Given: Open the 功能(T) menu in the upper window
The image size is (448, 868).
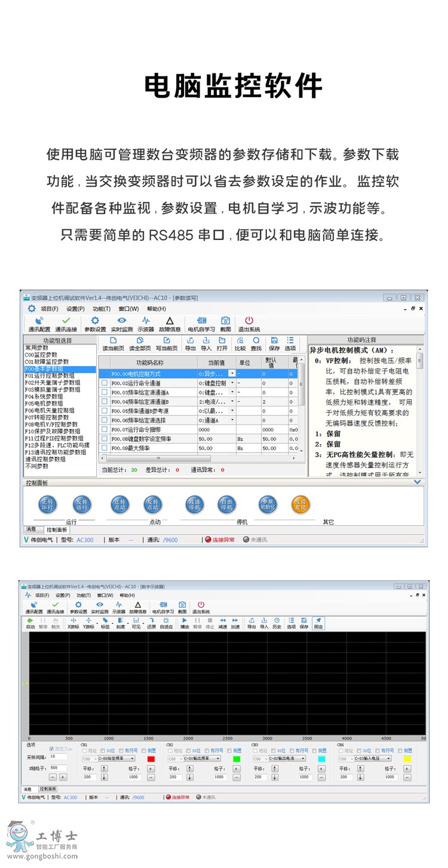Looking at the screenshot, I should 102,309.
